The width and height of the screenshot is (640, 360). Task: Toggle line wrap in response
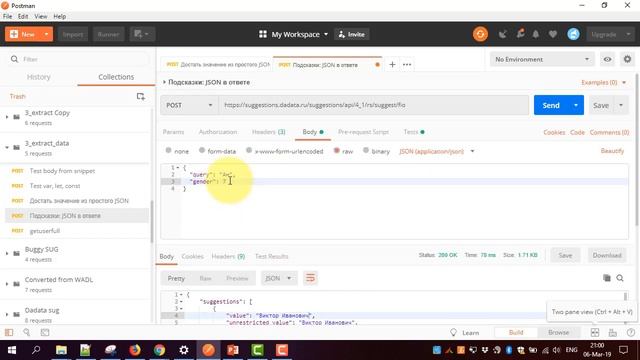point(310,278)
